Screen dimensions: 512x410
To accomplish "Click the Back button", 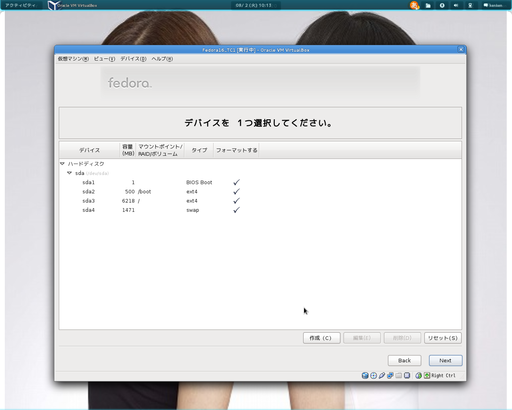I will point(404,360).
